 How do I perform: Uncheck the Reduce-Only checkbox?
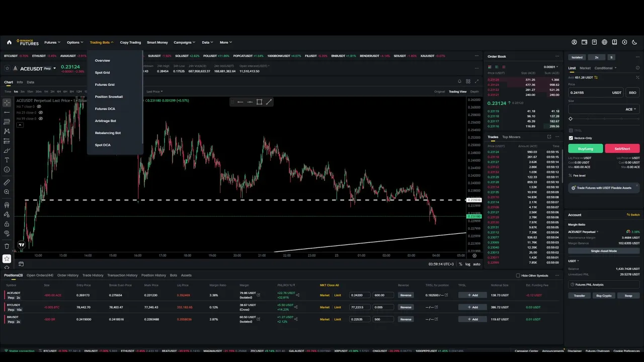click(x=571, y=138)
